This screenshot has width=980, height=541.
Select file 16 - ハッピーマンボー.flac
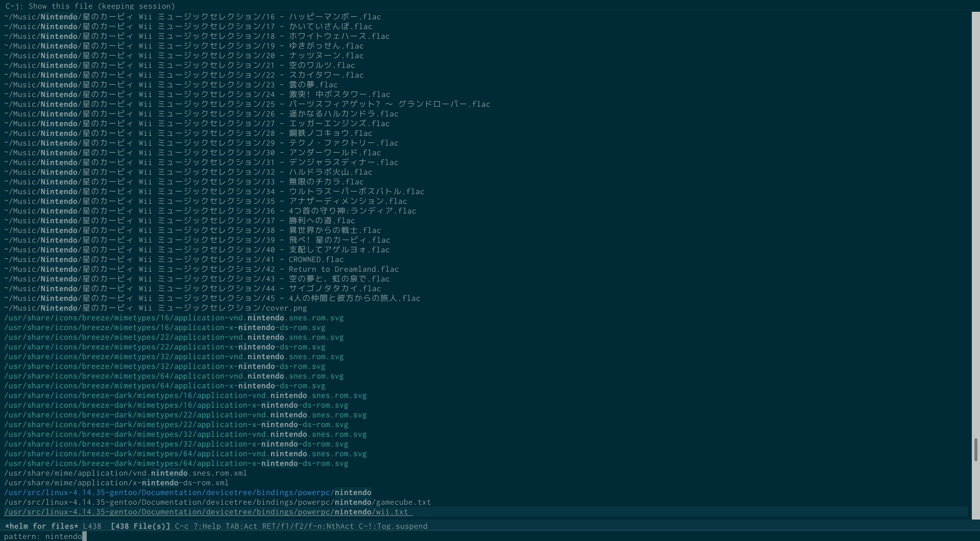[193, 17]
